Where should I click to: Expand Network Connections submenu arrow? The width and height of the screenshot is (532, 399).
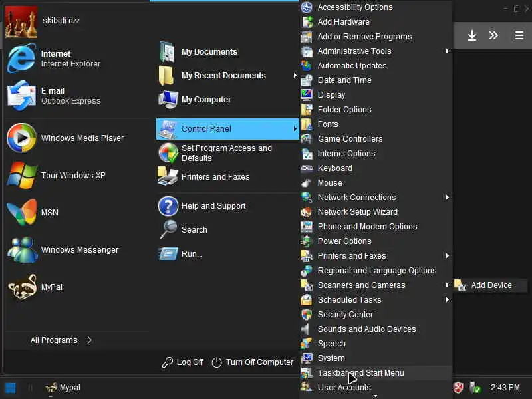coord(448,197)
